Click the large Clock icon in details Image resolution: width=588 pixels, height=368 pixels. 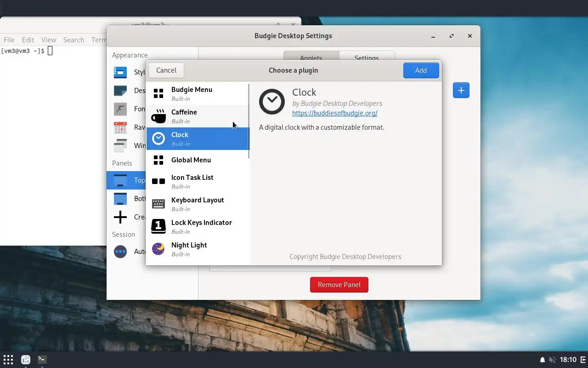272,102
